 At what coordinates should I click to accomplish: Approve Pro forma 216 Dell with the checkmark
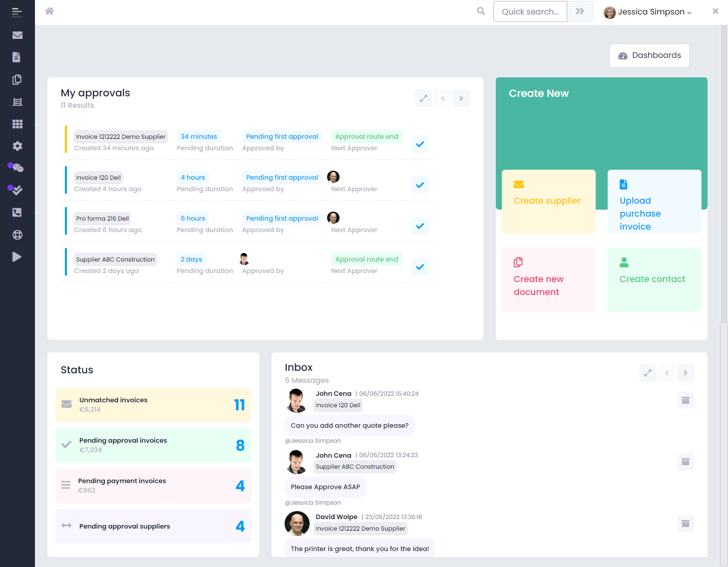420,226
